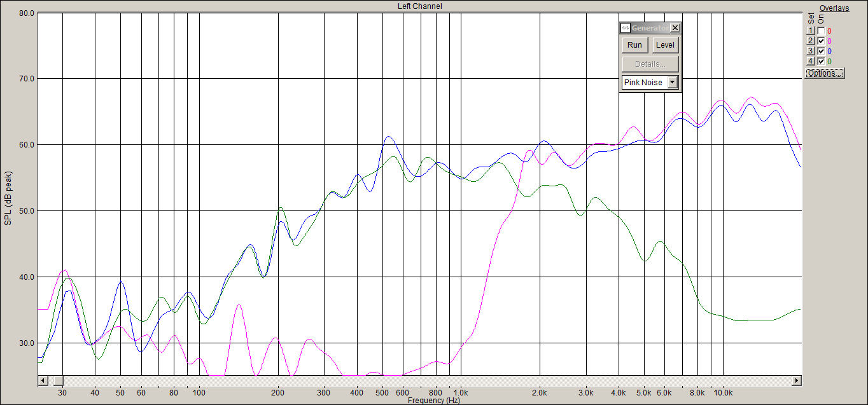Start the generator with Run
This screenshot has width=868, height=405.
[634, 45]
